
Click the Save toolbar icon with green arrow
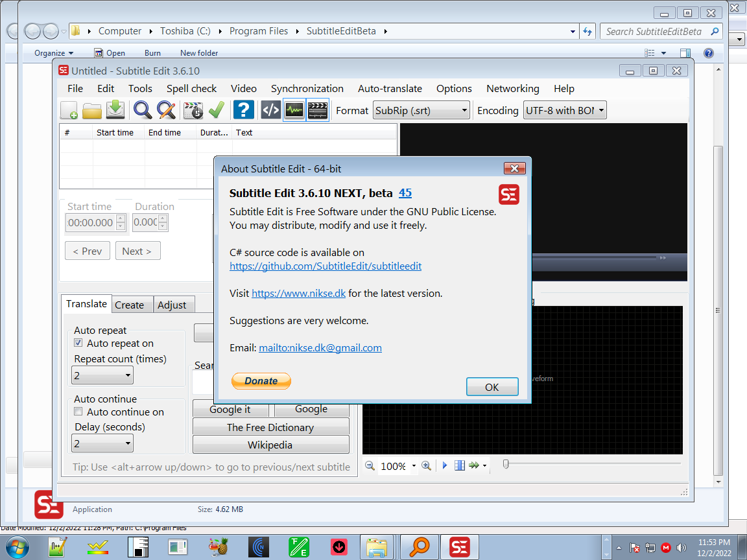point(115,110)
